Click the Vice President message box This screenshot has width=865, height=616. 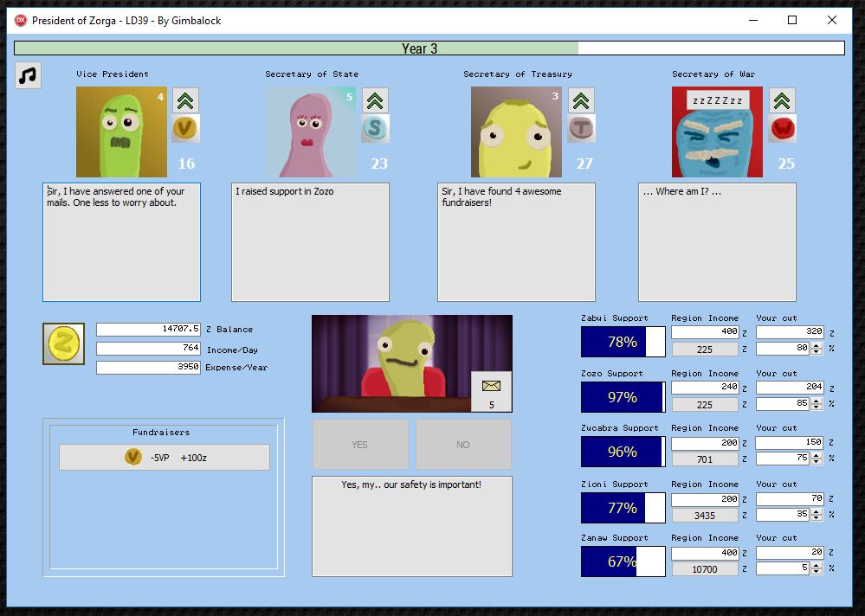121,242
